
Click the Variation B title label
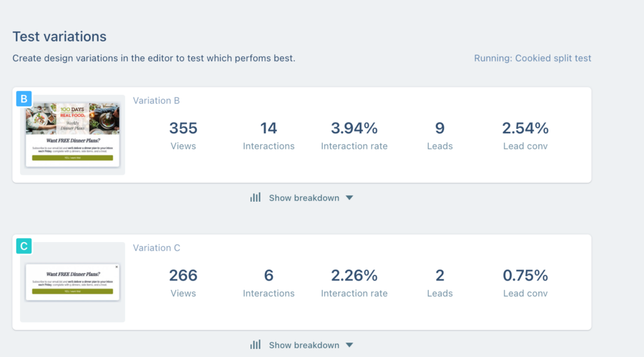click(156, 101)
